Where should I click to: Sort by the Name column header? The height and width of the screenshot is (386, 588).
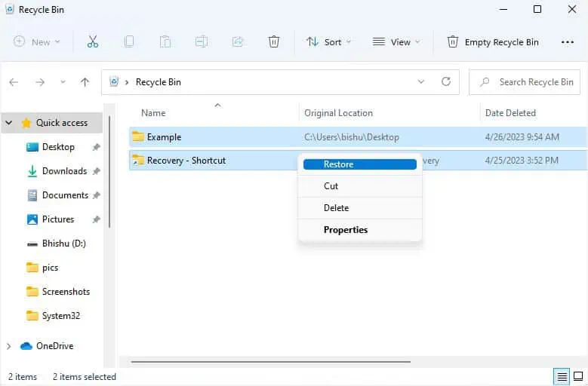coord(153,113)
